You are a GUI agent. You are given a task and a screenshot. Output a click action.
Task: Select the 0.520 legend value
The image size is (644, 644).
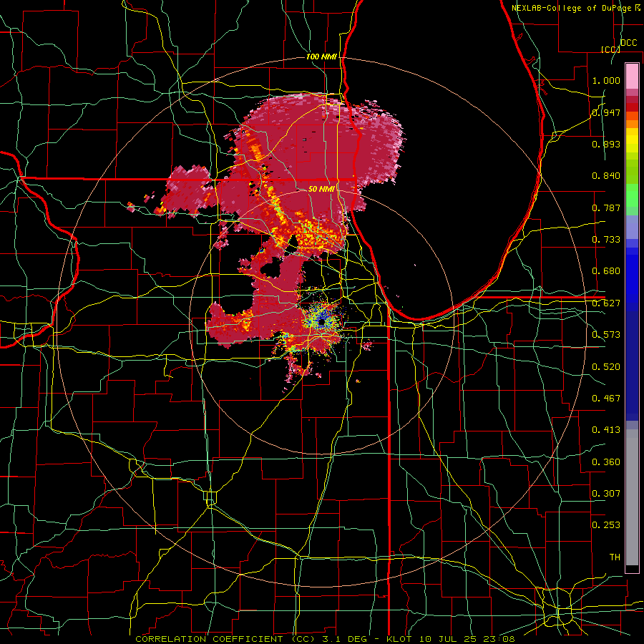click(606, 367)
